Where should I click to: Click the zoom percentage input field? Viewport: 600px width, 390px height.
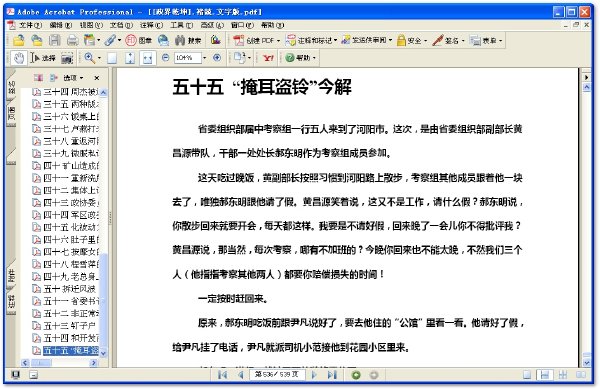tap(188, 58)
